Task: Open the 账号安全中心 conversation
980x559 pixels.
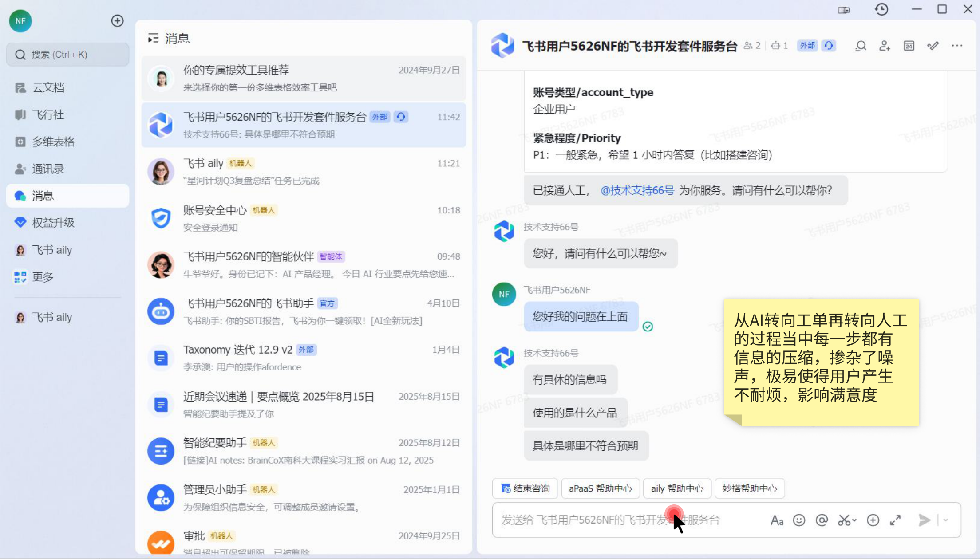Action: pos(304,218)
